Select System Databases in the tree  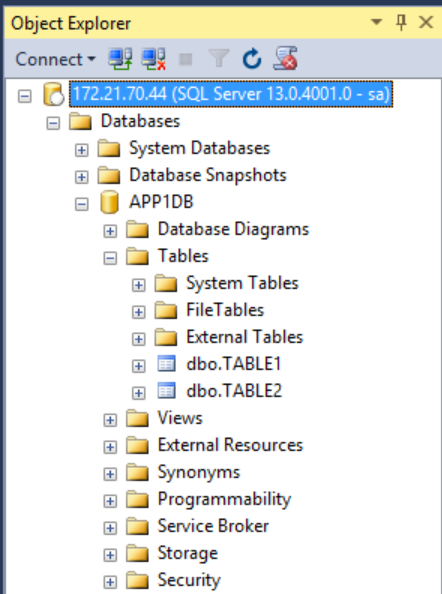tap(200, 148)
